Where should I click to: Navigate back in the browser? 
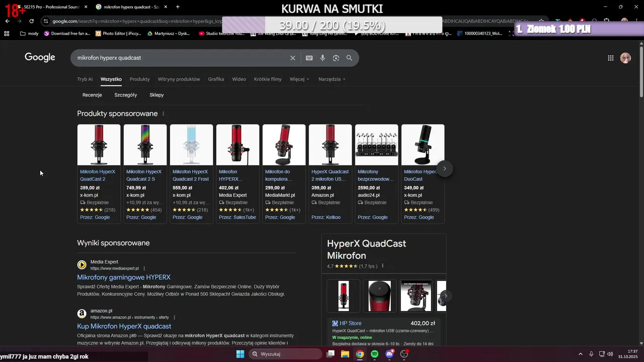7,21
